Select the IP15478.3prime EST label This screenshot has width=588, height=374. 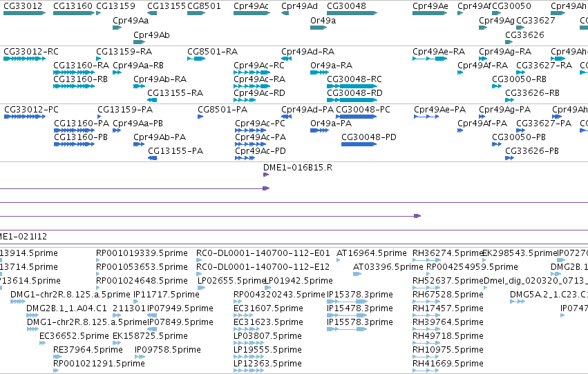360,309
